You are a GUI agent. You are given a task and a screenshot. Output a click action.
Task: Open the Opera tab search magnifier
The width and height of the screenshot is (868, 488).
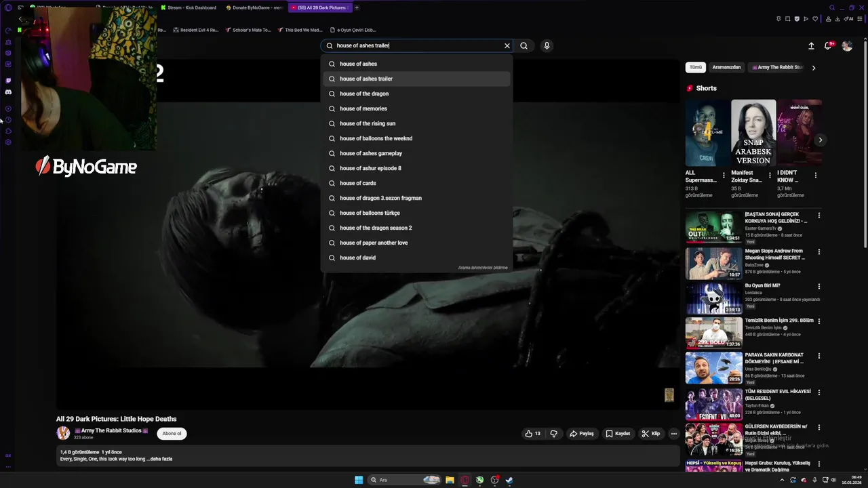point(832,7)
